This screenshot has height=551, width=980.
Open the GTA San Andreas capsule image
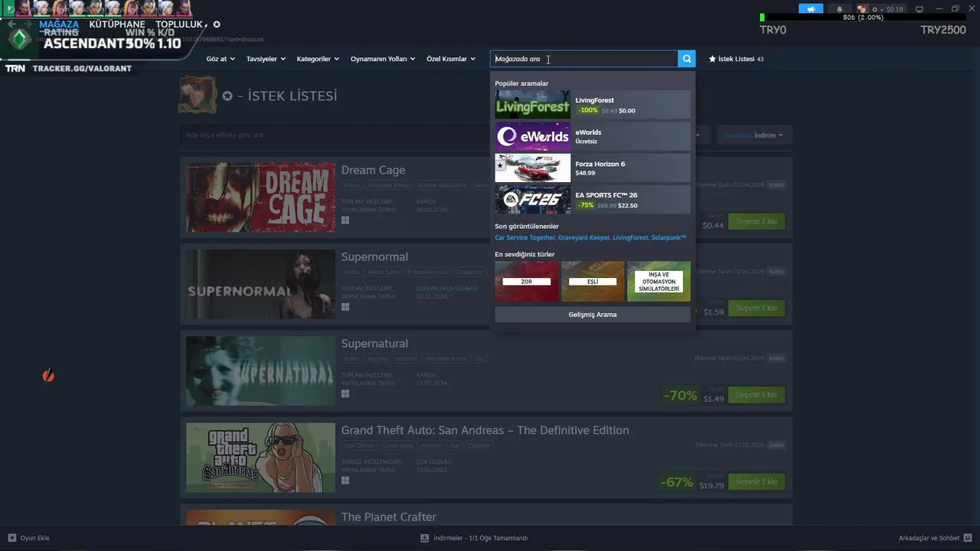260,458
